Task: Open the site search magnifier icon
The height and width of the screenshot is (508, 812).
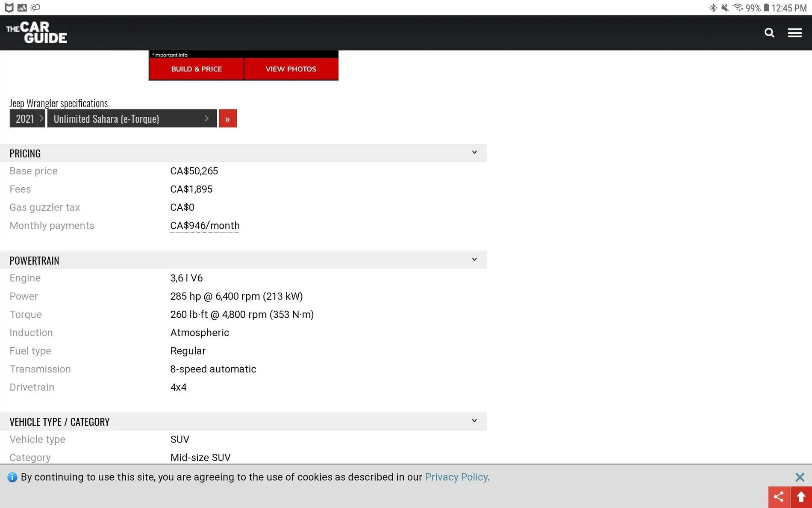Action: pyautogui.click(x=769, y=33)
